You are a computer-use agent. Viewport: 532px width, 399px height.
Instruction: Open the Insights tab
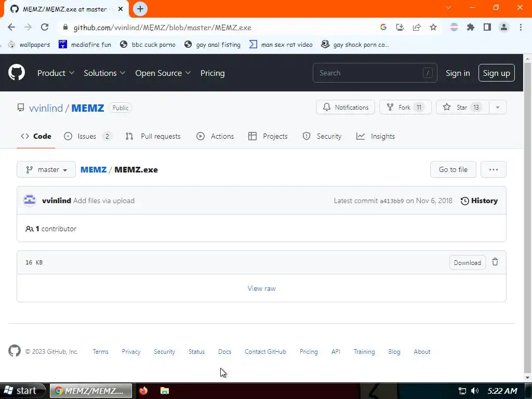pyautogui.click(x=376, y=137)
